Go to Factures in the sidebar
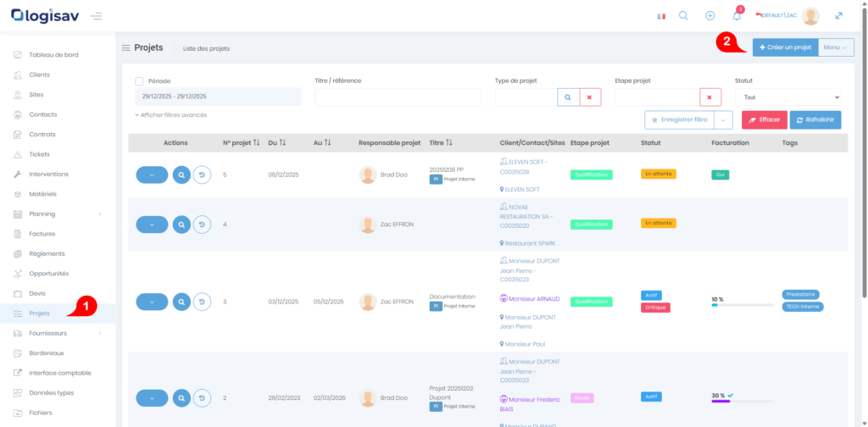This screenshot has width=868, height=427. click(x=42, y=234)
